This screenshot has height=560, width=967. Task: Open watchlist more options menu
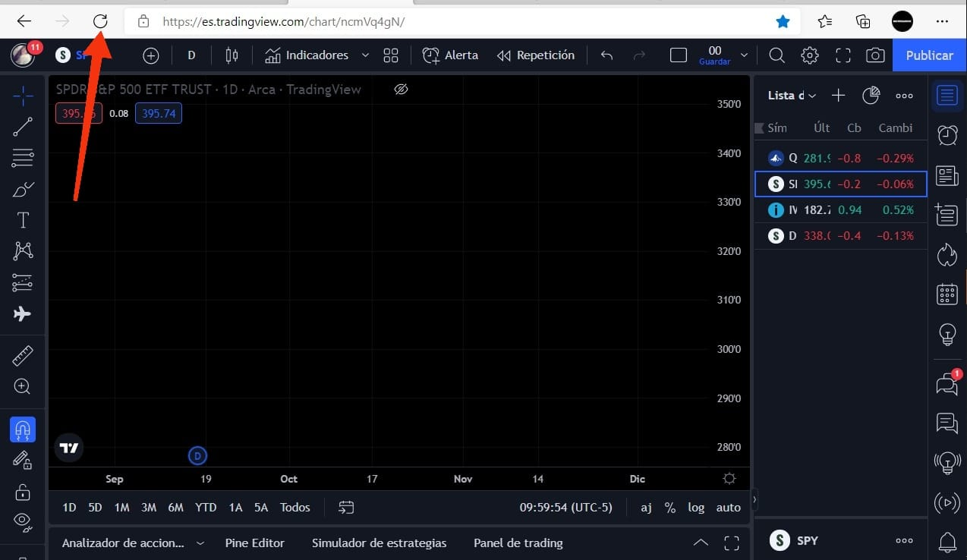coord(904,96)
